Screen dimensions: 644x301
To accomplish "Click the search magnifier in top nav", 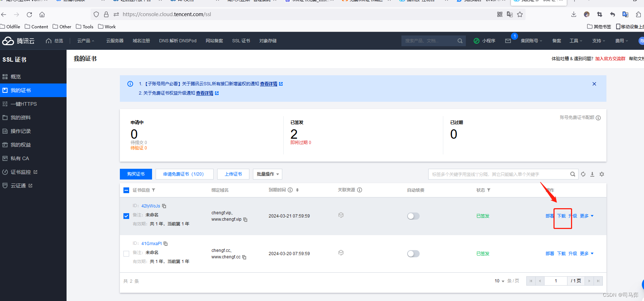I will click(x=460, y=41).
